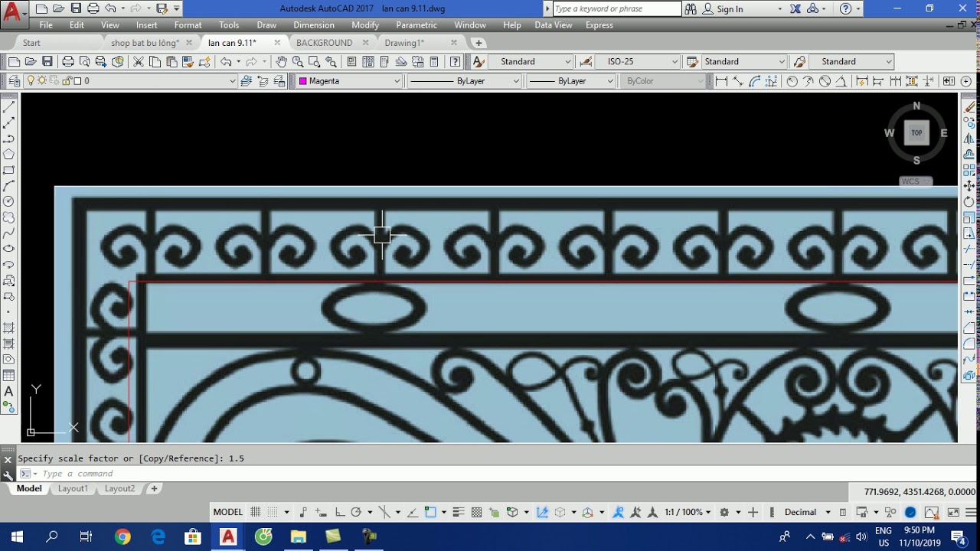Open the Standard table style dropdown

pyautogui.click(x=744, y=62)
